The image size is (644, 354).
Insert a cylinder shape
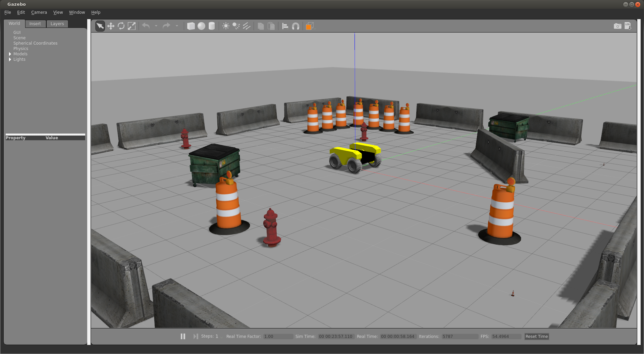[x=212, y=26]
